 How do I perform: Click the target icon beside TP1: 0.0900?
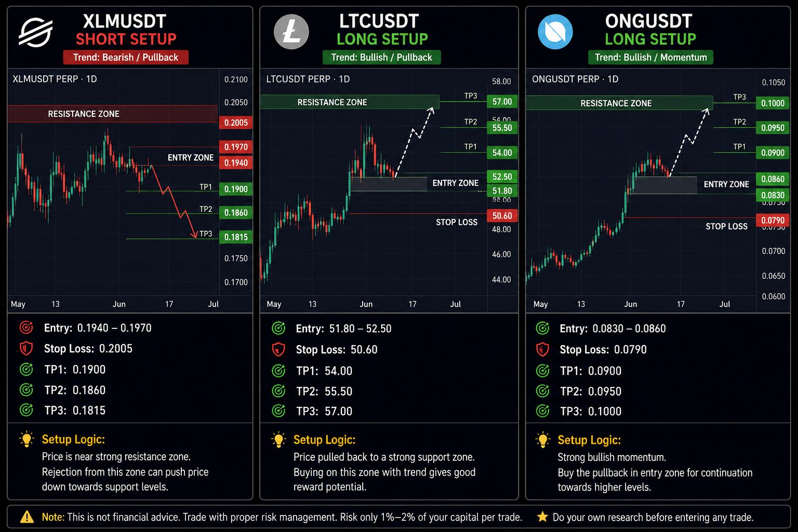(542, 371)
